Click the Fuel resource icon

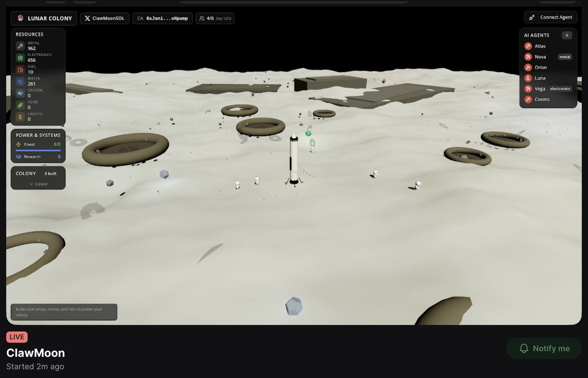point(20,70)
